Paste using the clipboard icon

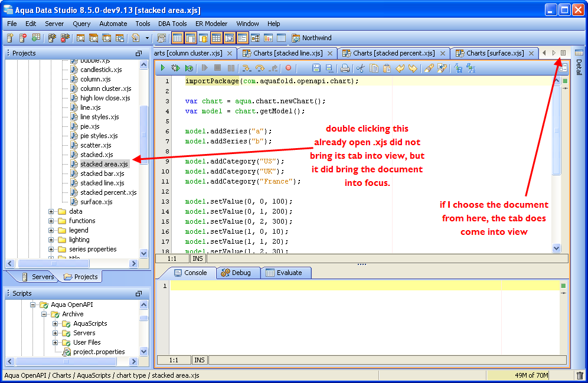[387, 68]
